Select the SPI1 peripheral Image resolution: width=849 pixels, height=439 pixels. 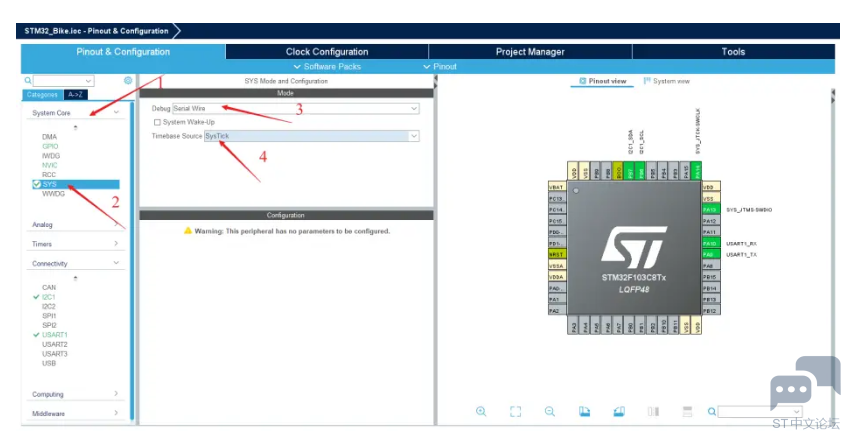(x=49, y=316)
